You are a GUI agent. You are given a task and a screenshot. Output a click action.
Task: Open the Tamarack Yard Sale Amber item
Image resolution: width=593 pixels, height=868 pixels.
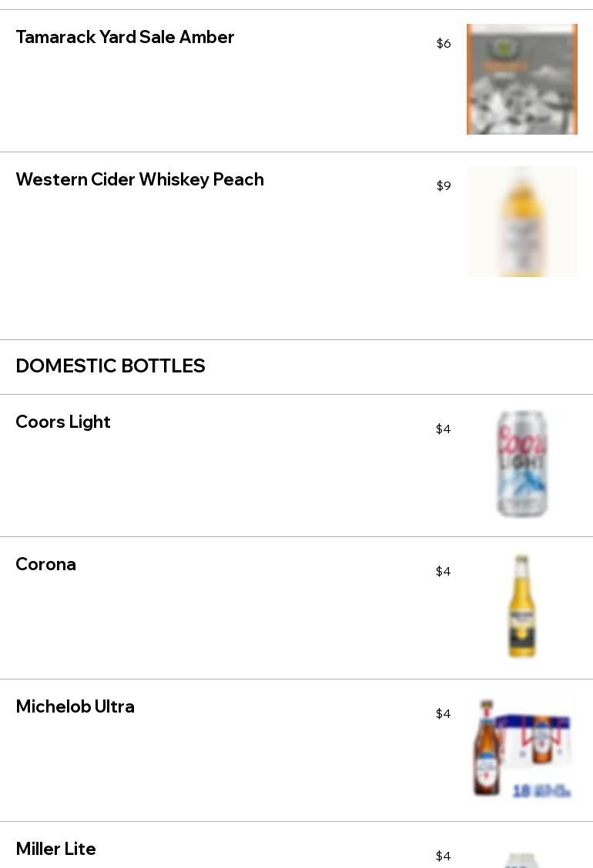pyautogui.click(x=125, y=37)
